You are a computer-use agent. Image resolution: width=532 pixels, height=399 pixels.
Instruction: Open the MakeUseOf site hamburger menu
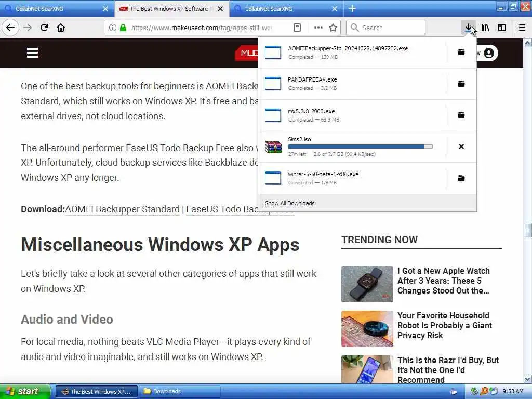click(x=33, y=53)
